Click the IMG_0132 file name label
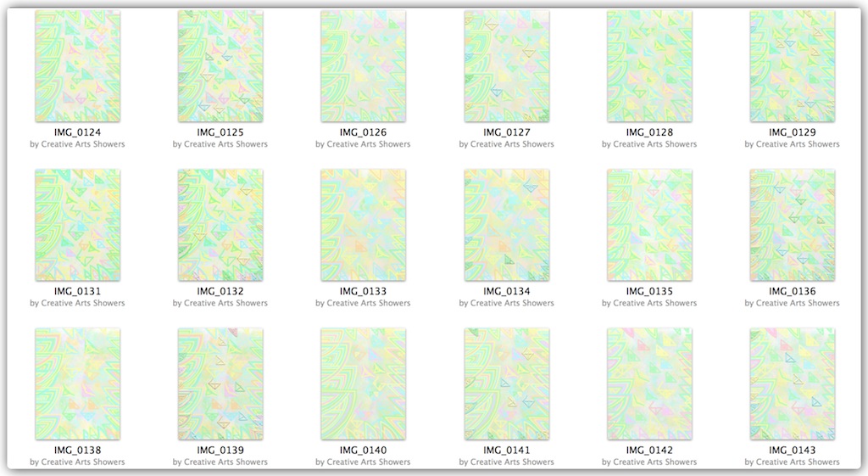 click(x=220, y=292)
